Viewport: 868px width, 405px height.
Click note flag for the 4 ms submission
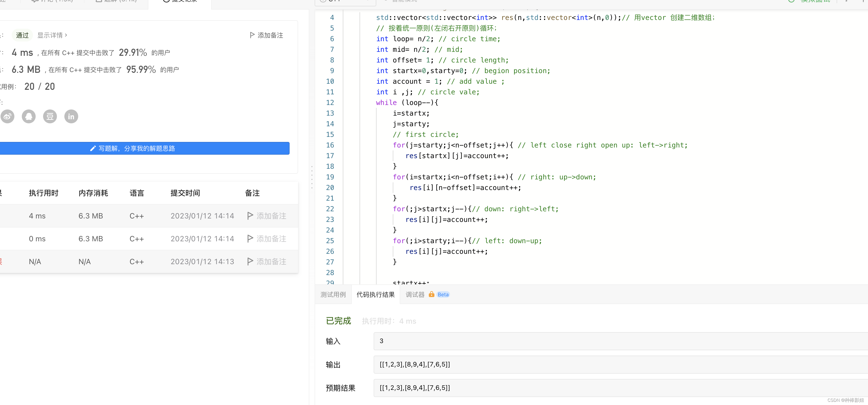250,216
